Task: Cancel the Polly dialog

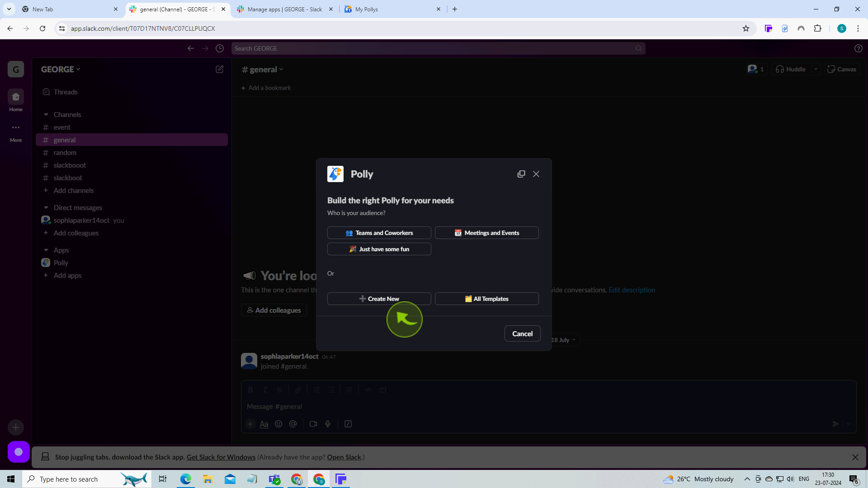Action: (522, 333)
